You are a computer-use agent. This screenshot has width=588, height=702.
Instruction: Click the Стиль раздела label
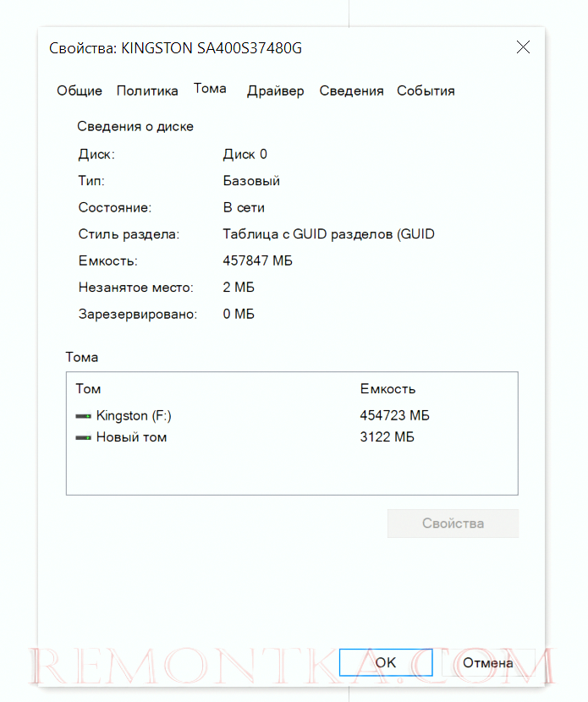coord(129,234)
